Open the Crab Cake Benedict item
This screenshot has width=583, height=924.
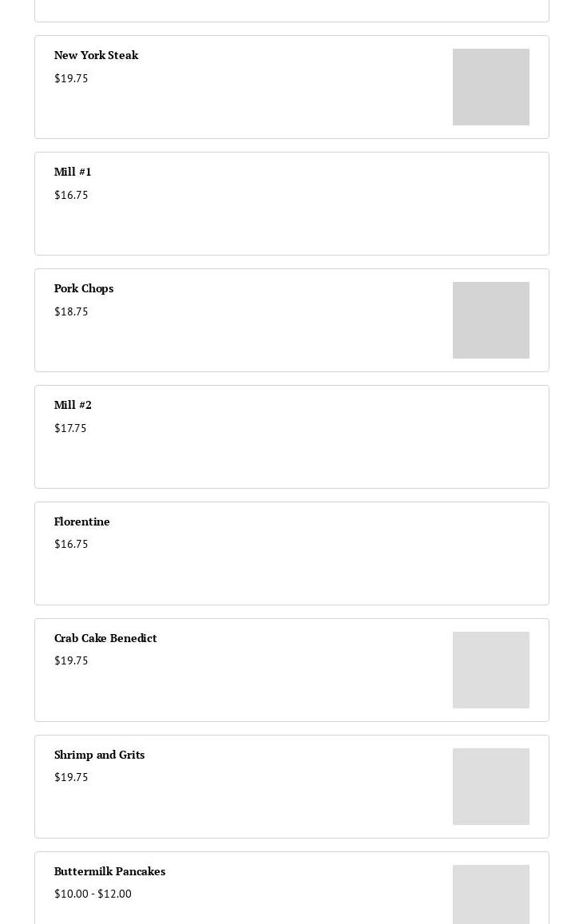coord(291,670)
